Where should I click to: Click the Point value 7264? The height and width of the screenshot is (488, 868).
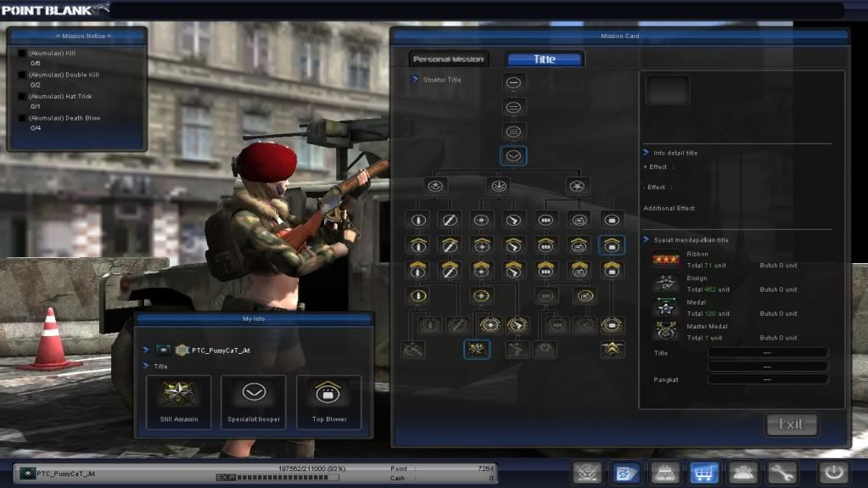pos(485,468)
